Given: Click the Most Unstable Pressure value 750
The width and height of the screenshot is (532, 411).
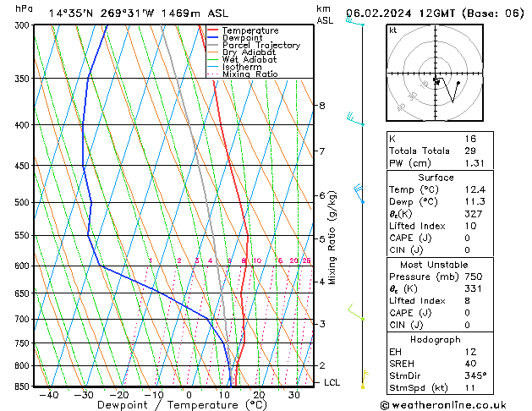Looking at the screenshot, I should coord(474,277).
